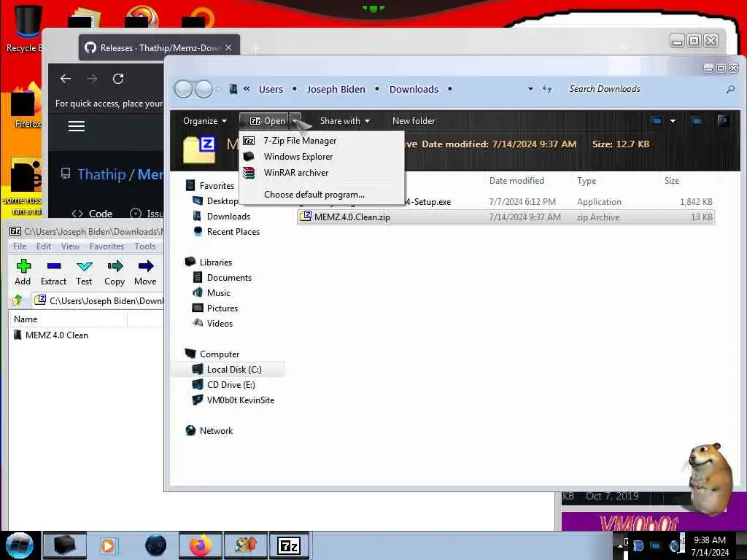747x560 pixels.
Task: Click Users in the address breadcrumb
Action: click(271, 89)
